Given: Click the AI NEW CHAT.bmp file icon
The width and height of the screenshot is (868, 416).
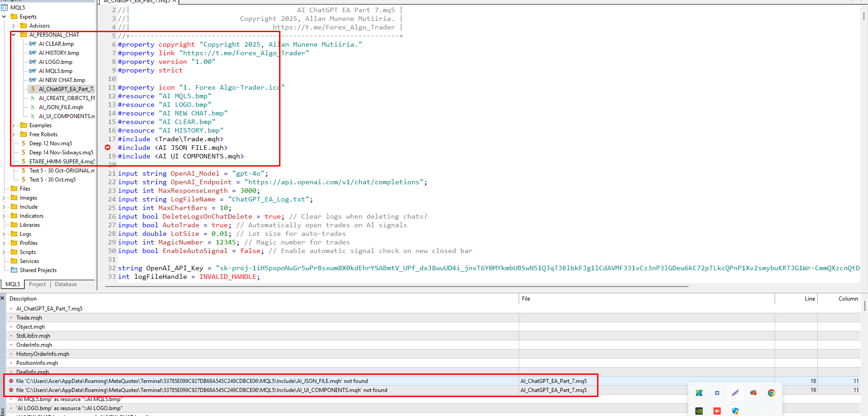Looking at the screenshot, I should click(x=33, y=80).
